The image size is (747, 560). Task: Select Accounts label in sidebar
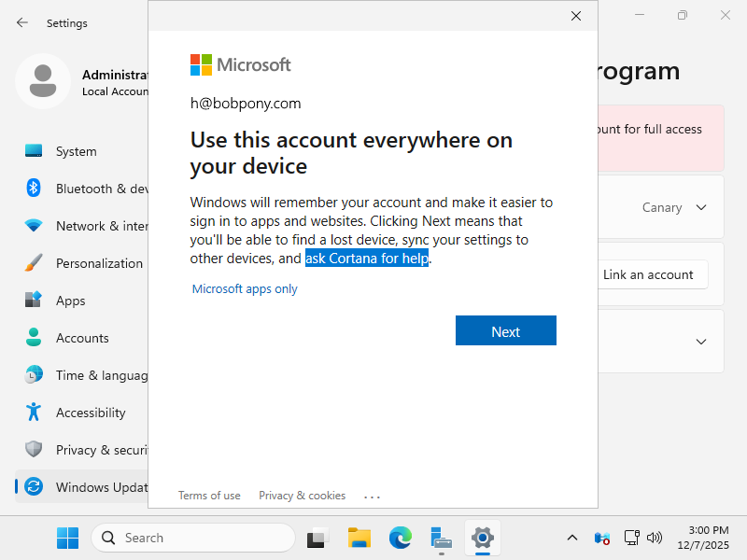click(82, 338)
